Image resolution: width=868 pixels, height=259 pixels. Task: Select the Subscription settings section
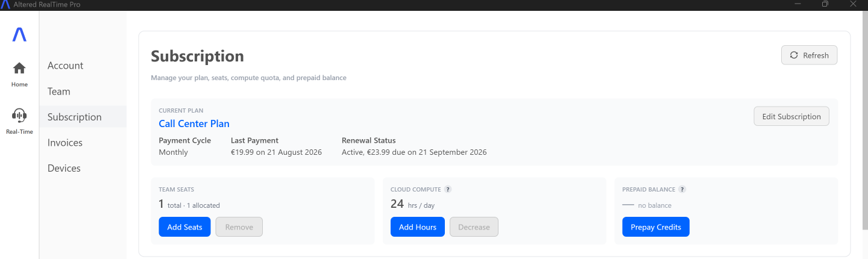pos(83,117)
